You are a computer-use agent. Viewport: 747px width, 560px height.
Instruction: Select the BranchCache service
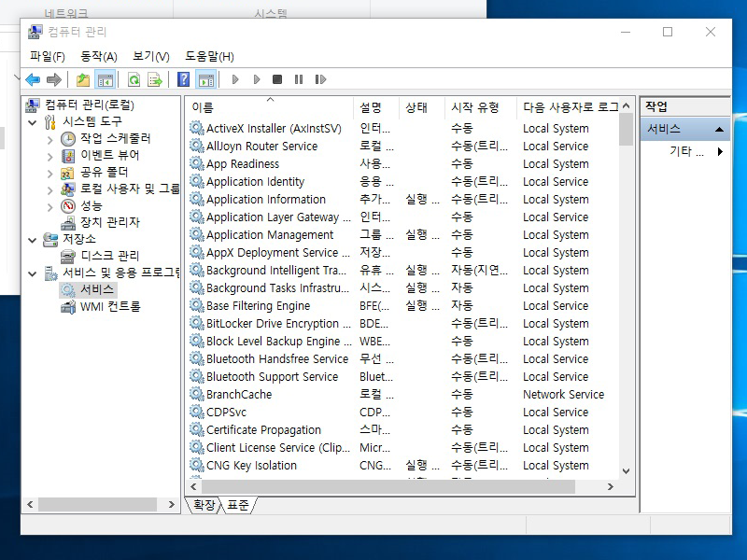pyautogui.click(x=239, y=394)
